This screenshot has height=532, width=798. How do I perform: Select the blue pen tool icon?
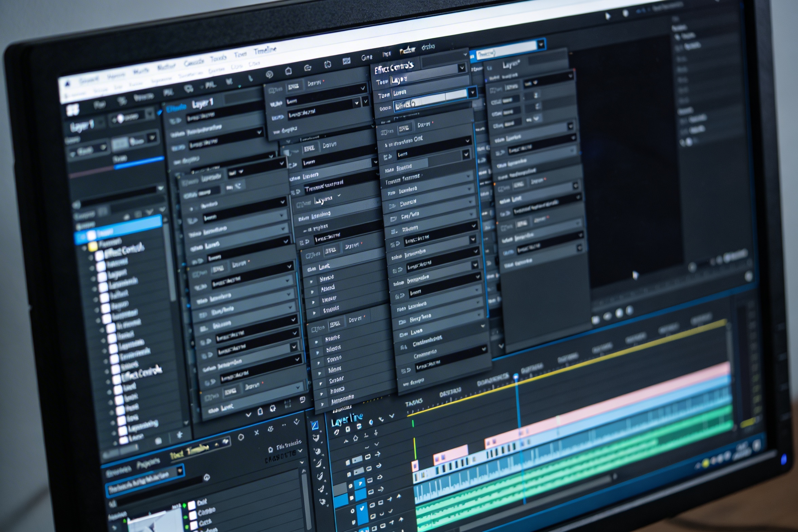tap(315, 425)
